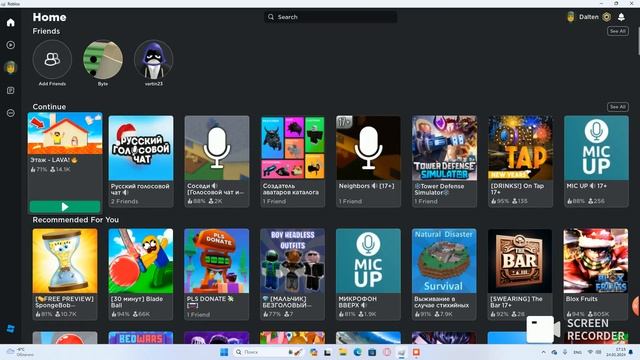
Task: Click the Dalten username
Action: coord(589,17)
